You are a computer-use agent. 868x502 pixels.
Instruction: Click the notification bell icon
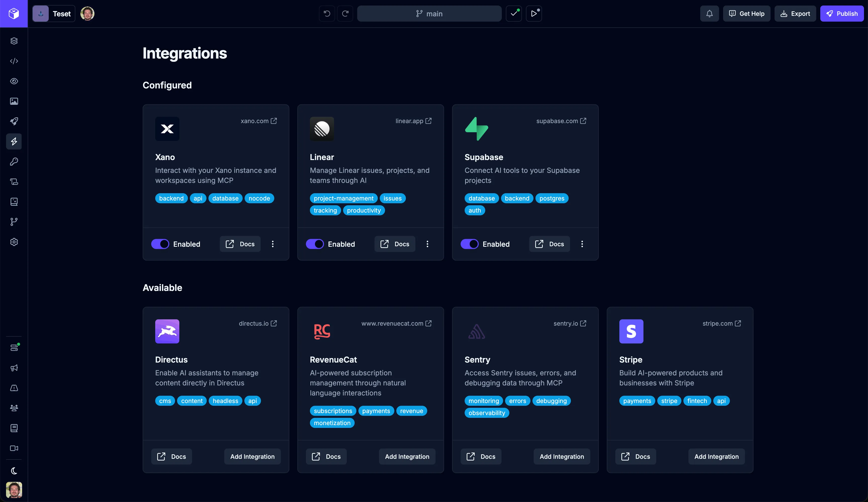[709, 13]
